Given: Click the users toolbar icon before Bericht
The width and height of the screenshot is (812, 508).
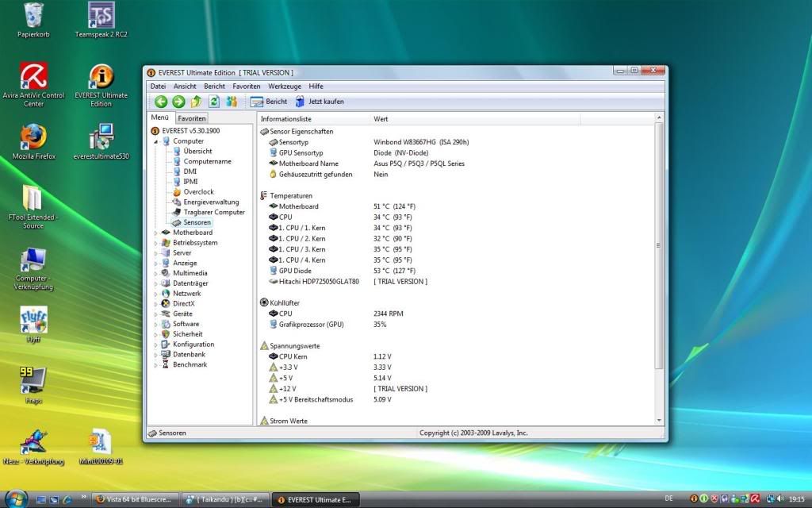Looking at the screenshot, I should pos(232,102).
